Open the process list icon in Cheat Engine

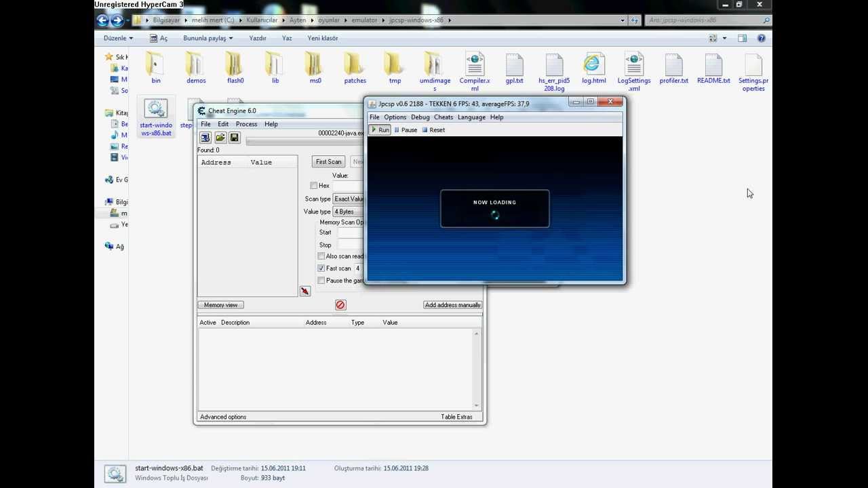pos(205,138)
